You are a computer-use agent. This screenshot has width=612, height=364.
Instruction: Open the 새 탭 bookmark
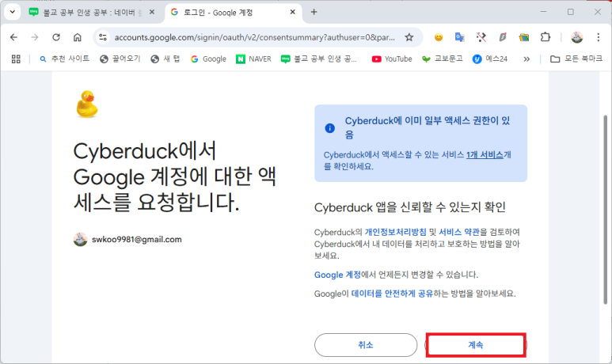(x=165, y=59)
